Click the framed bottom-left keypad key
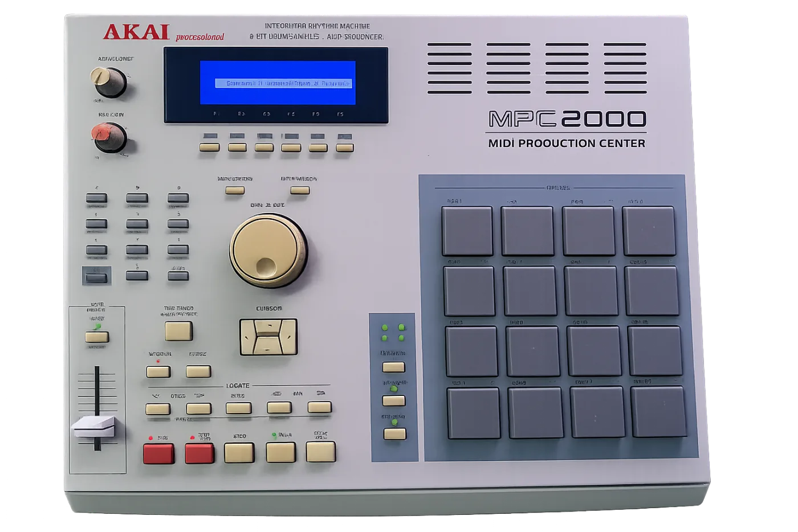The width and height of the screenshot is (798, 532). tap(96, 277)
